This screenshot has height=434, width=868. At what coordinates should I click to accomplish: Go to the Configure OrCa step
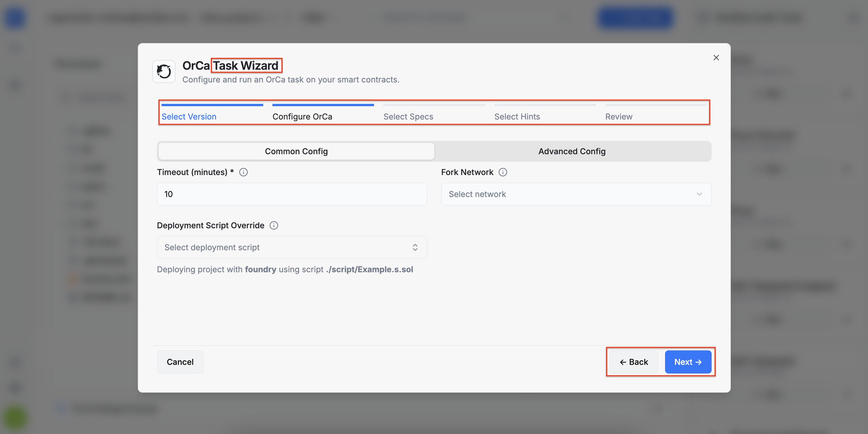302,117
